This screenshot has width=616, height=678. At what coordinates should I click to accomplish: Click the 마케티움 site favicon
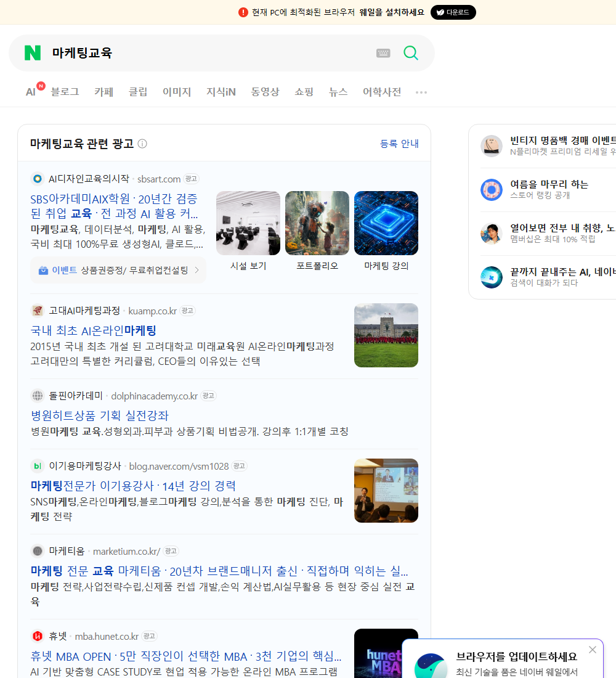(x=38, y=551)
